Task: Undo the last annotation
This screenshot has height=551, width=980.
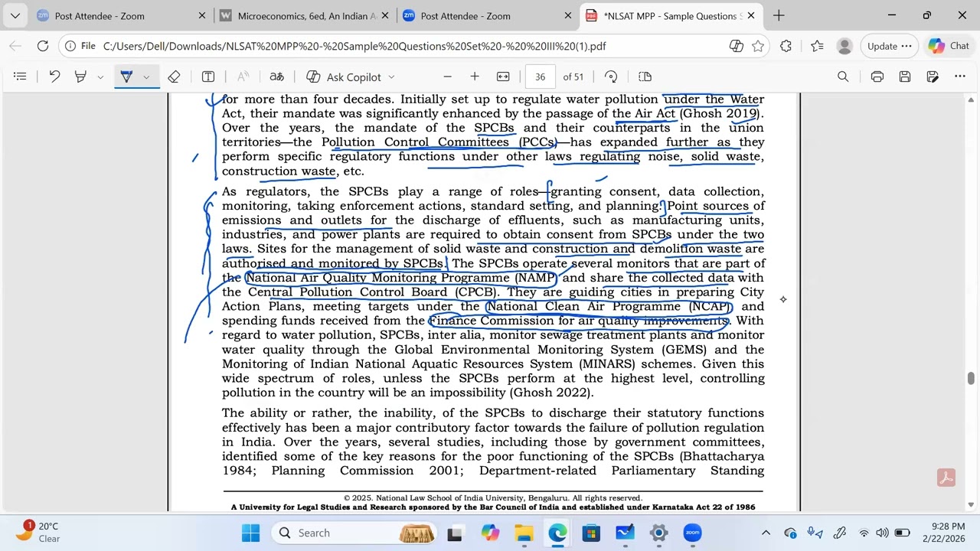Action: pyautogui.click(x=54, y=77)
